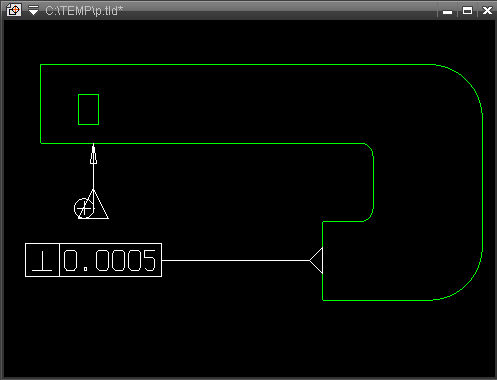Click the horizontal leader line from tolerance frame
Viewport: 497px width, 380px height.
[x=235, y=260]
